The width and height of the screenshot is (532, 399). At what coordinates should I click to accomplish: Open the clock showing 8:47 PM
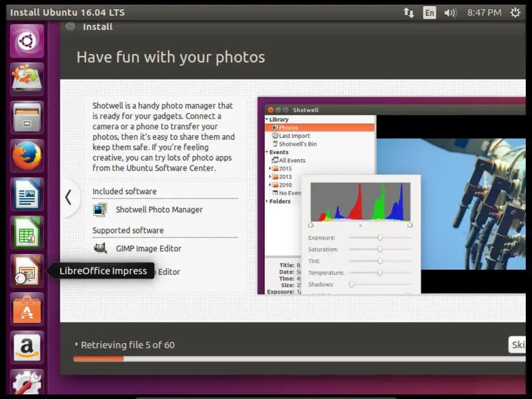[x=484, y=12]
